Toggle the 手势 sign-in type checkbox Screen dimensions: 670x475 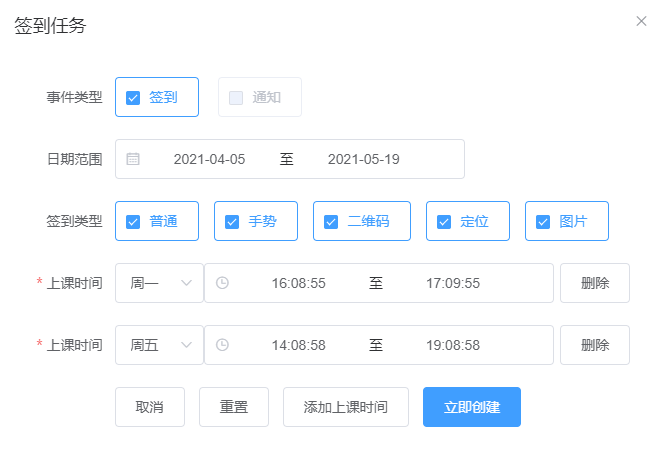[x=232, y=222]
